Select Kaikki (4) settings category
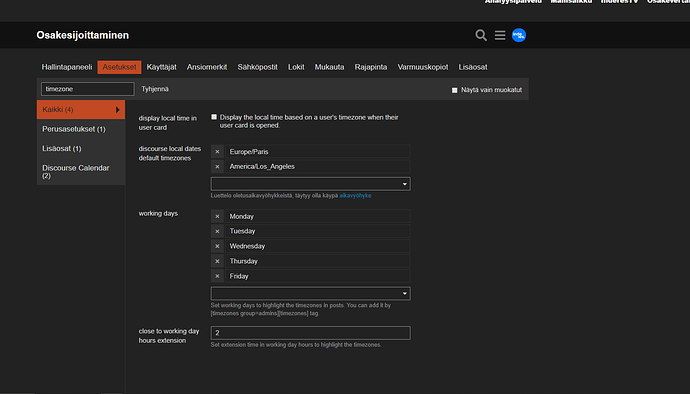Screen dimensions: 690x394 (81, 110)
